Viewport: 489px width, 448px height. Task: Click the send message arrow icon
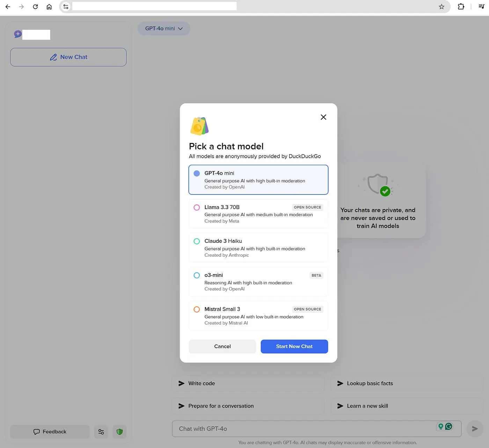point(475,429)
